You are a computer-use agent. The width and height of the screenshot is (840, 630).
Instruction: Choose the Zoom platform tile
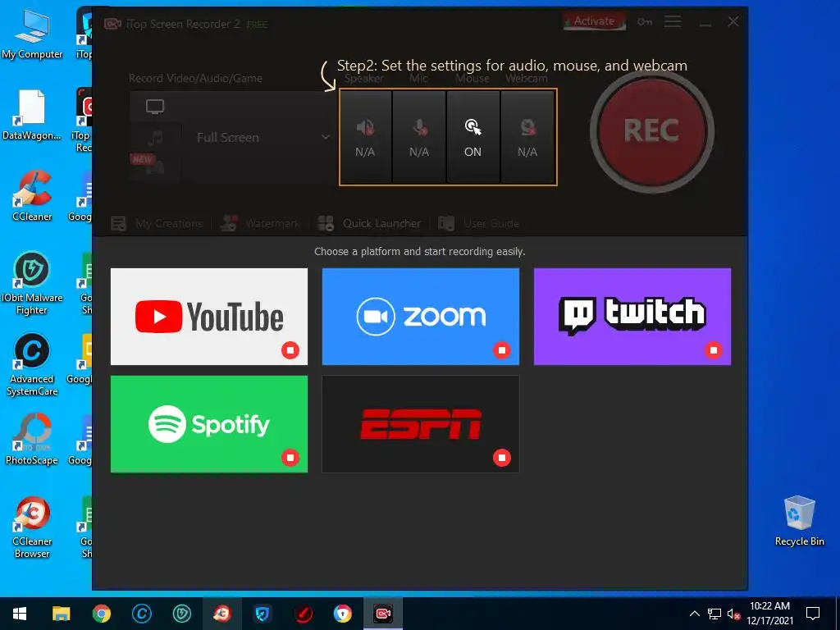pyautogui.click(x=421, y=317)
